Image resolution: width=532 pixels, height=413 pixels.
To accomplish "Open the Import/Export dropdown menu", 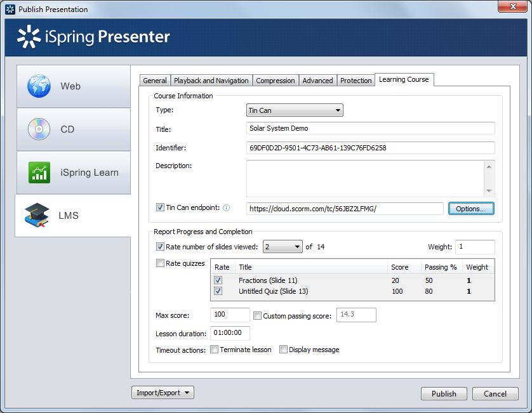I will [163, 393].
